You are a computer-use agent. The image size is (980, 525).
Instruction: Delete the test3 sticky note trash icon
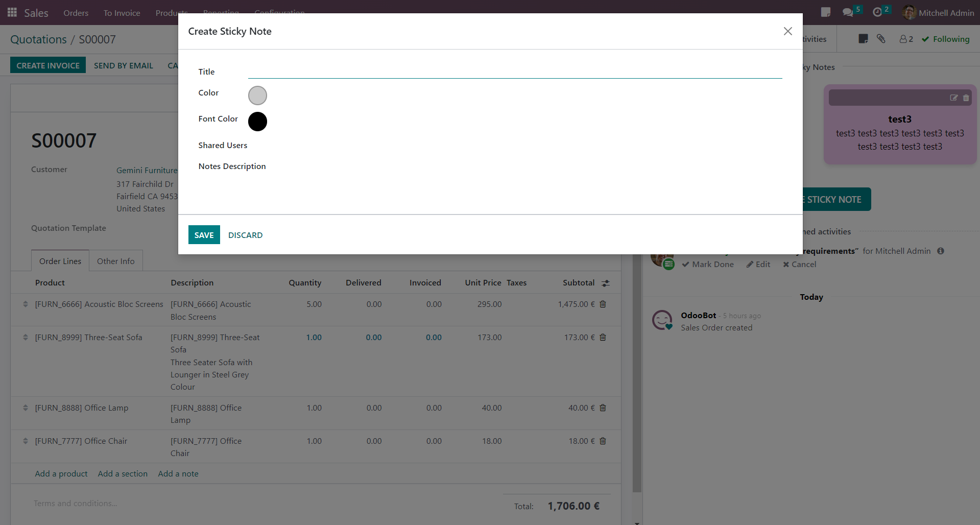[x=966, y=98]
